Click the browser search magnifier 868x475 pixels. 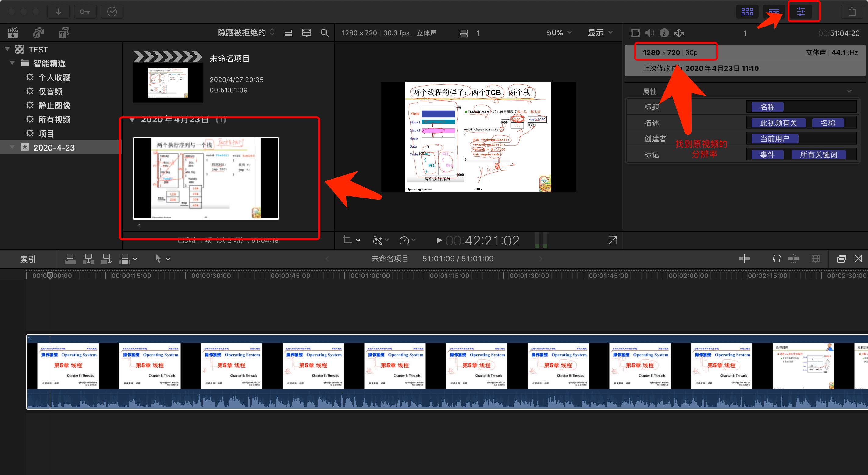click(325, 33)
